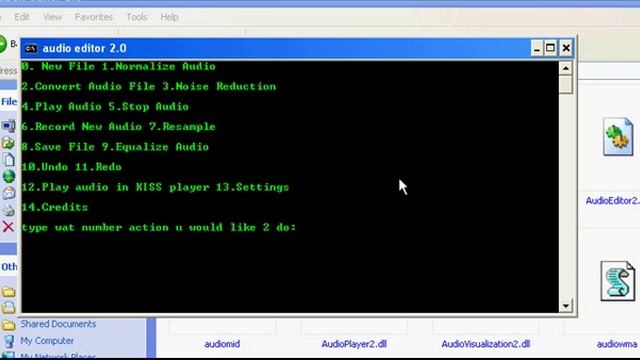Open Shared Documents link

click(x=58, y=324)
